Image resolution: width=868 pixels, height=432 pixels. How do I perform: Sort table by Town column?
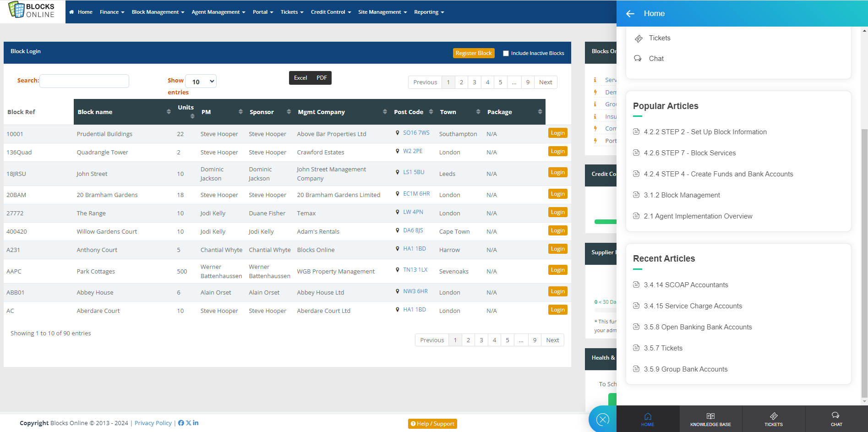[x=460, y=112]
